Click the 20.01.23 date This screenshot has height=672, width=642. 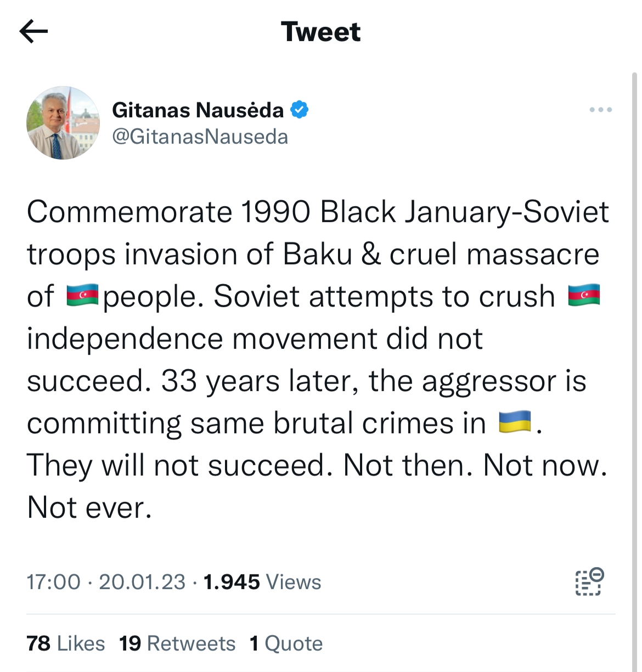[x=142, y=582]
